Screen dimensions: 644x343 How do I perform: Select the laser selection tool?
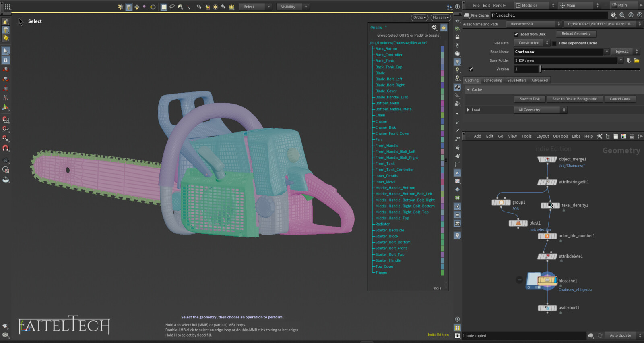188,7
